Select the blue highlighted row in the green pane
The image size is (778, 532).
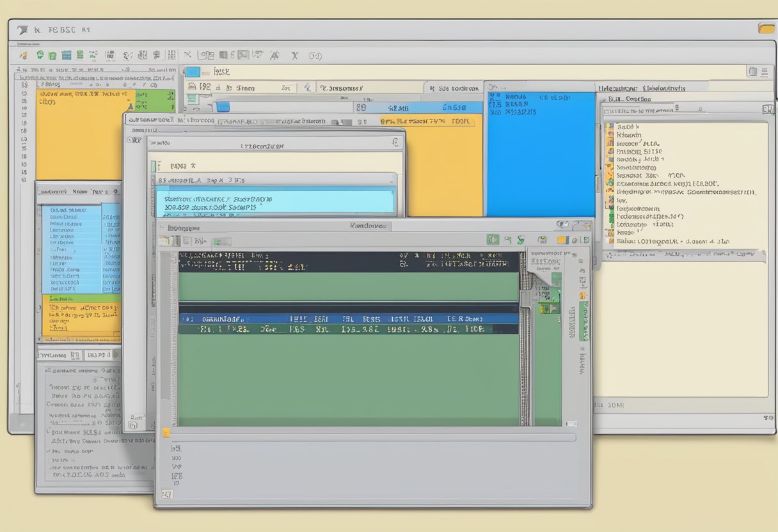[x=349, y=318]
